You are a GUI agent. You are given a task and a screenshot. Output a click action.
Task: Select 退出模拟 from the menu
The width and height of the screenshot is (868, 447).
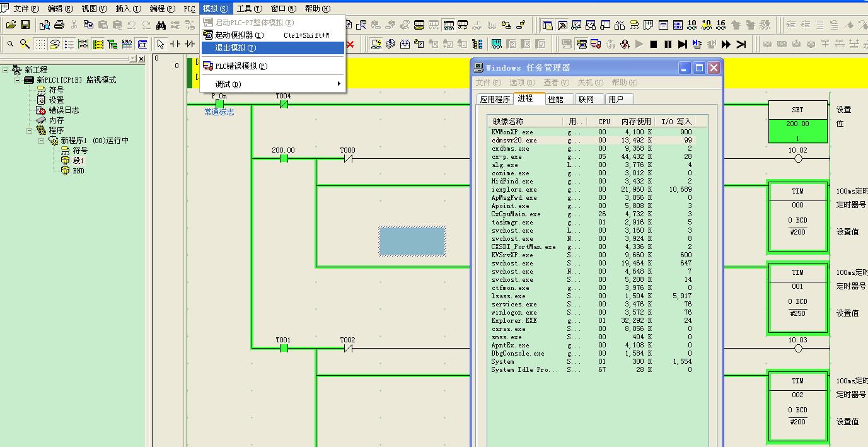pos(235,48)
